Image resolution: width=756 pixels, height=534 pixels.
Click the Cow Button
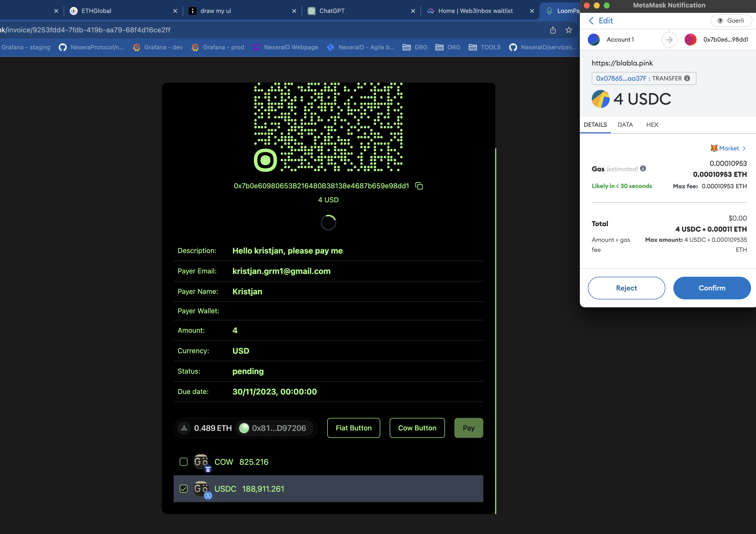tap(417, 428)
